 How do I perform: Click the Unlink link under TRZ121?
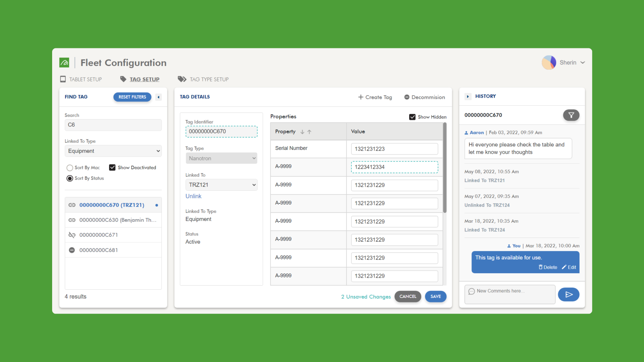coord(193,196)
